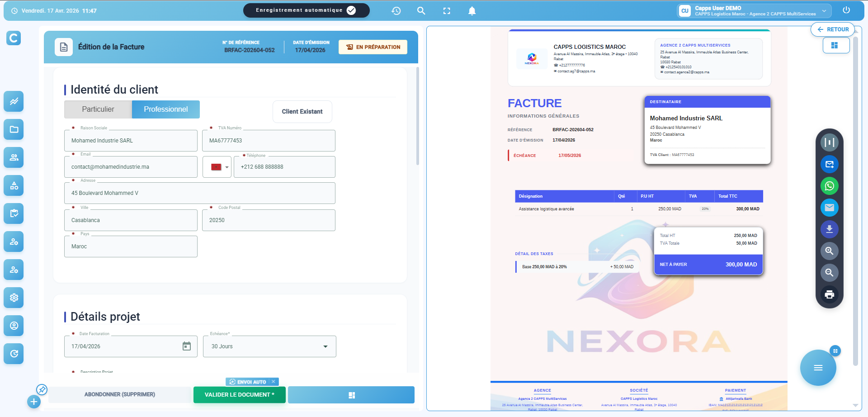Focus the Ville field
Screen dimensions: 868x417
click(131, 220)
